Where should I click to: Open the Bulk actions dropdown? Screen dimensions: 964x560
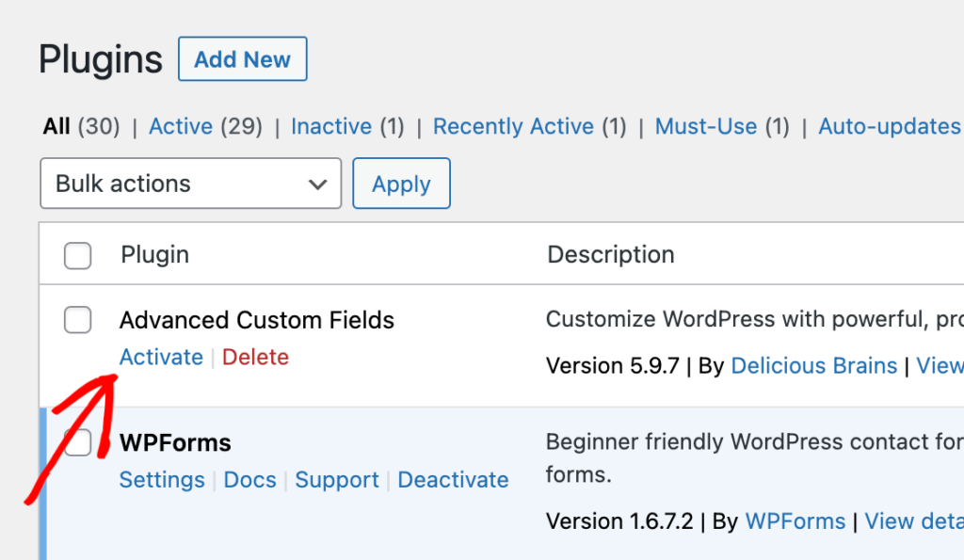(190, 183)
